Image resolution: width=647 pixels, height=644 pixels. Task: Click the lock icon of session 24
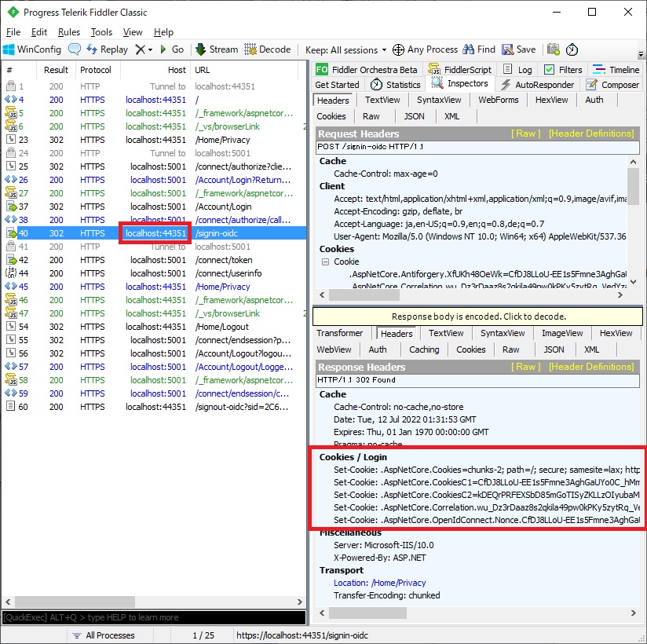(11, 152)
